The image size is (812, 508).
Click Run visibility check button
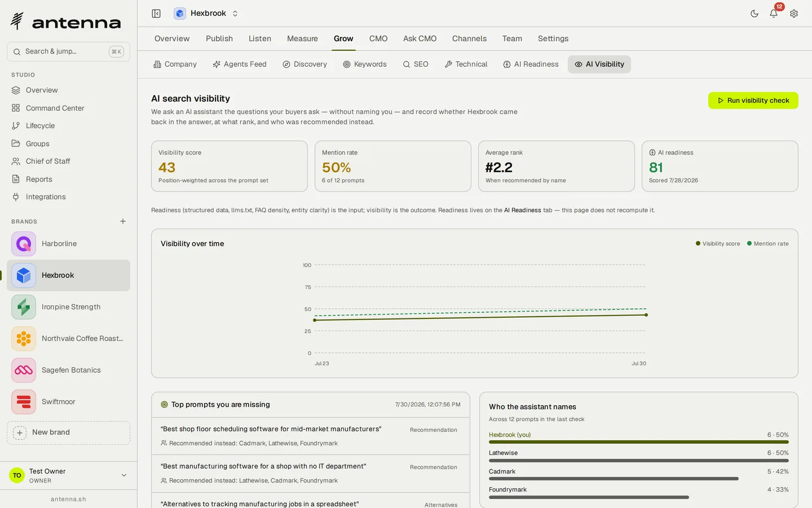(753, 100)
